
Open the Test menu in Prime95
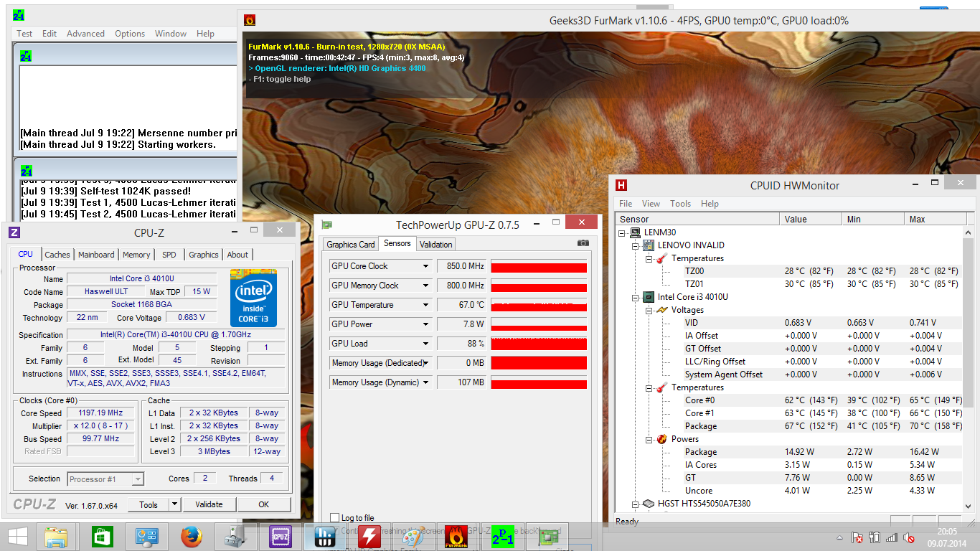click(24, 34)
